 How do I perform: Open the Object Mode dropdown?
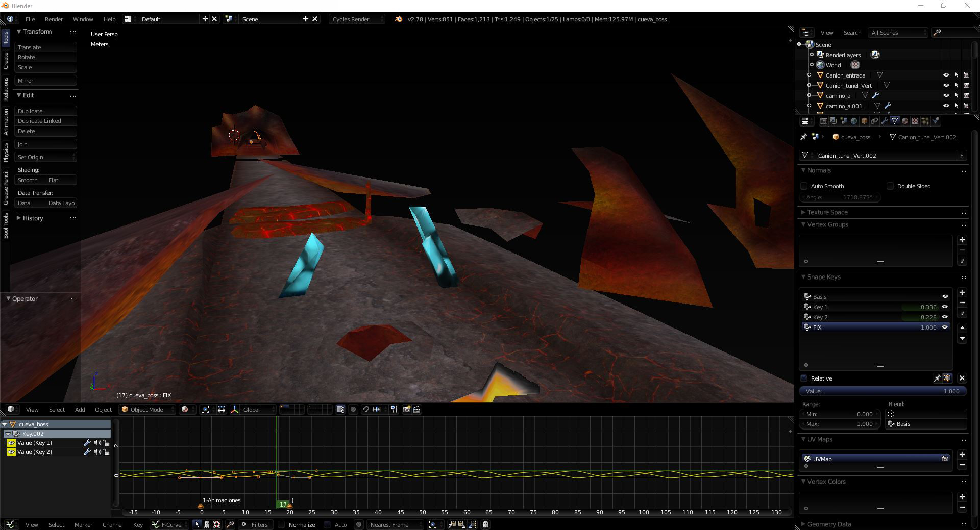[x=148, y=409]
